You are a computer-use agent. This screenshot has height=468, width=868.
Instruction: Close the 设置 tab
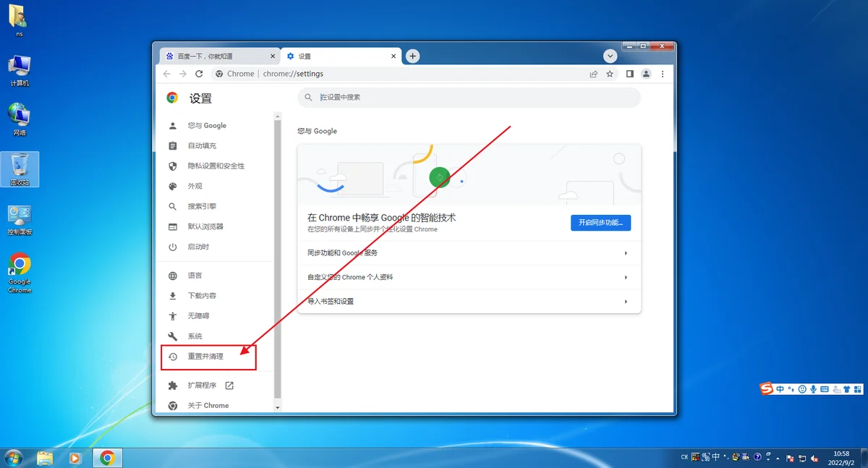point(394,56)
